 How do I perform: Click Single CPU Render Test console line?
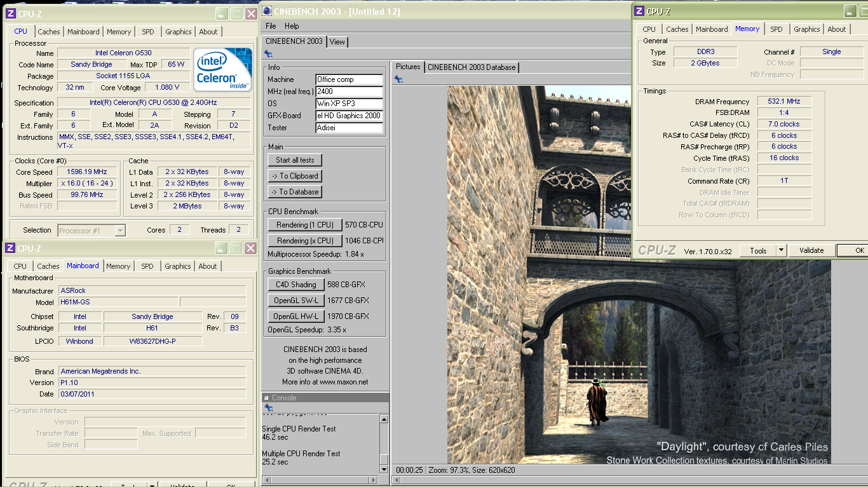pyautogui.click(x=299, y=429)
